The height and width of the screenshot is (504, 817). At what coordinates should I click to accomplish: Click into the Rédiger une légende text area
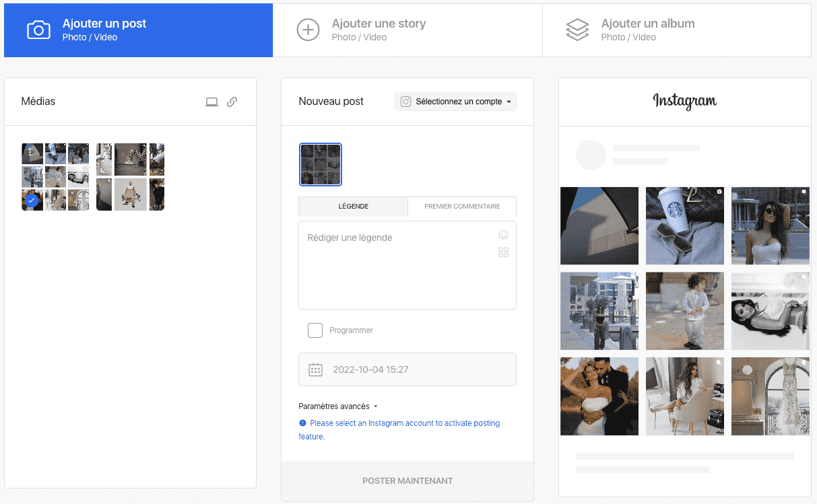coord(407,265)
